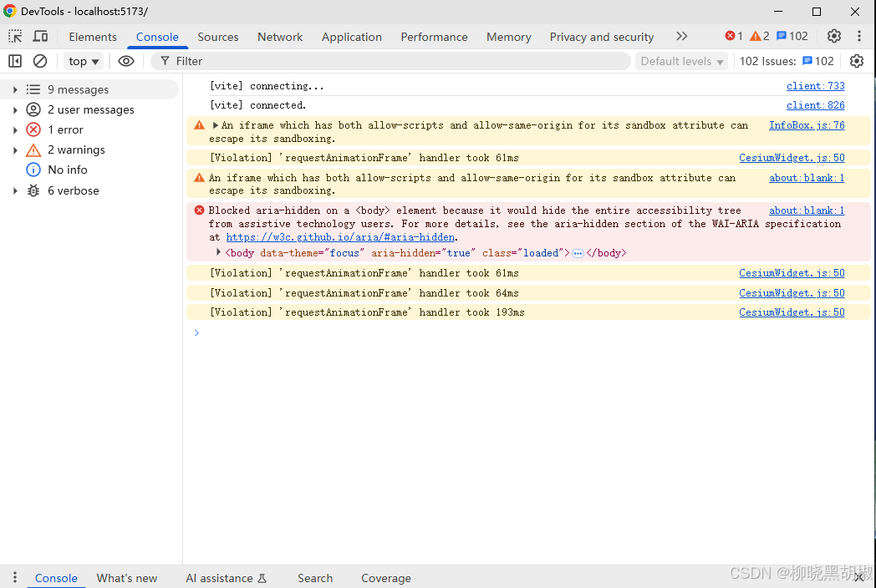Select the drawer Console tab
This screenshot has height=588, width=876.
(x=56, y=578)
